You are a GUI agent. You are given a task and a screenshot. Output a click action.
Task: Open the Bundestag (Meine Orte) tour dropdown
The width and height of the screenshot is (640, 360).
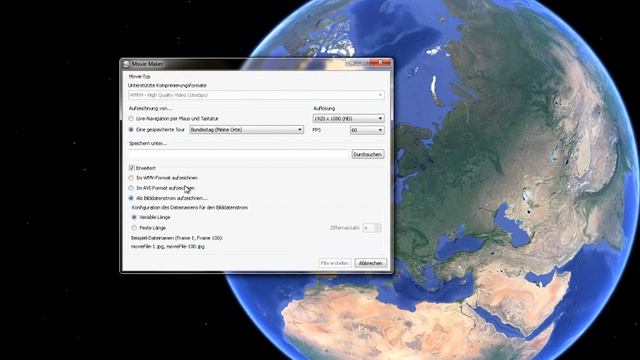247,129
